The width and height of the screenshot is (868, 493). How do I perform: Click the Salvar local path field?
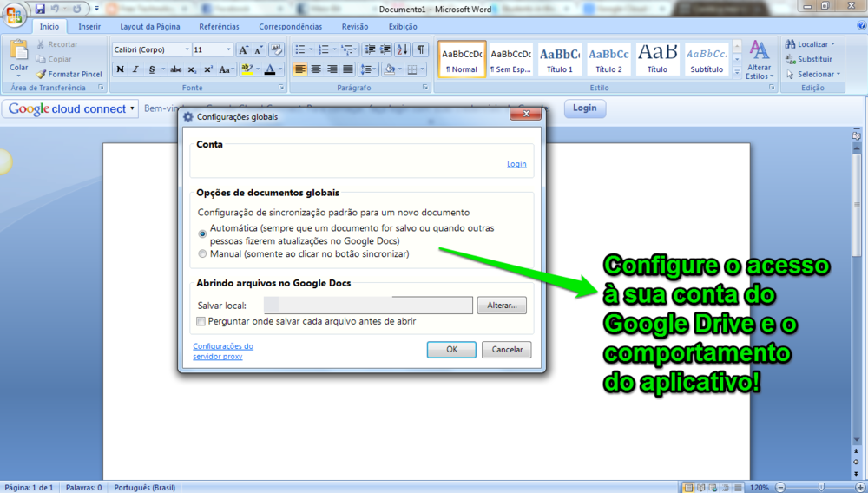tap(368, 306)
